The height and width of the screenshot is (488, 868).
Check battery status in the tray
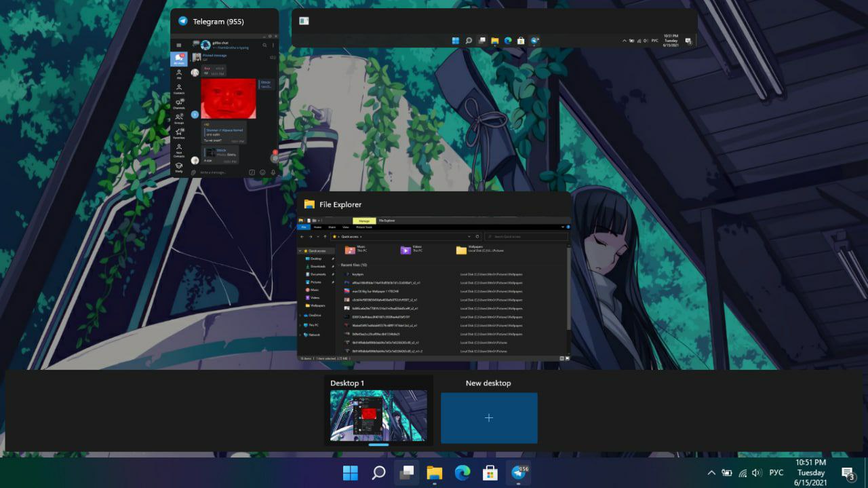727,473
